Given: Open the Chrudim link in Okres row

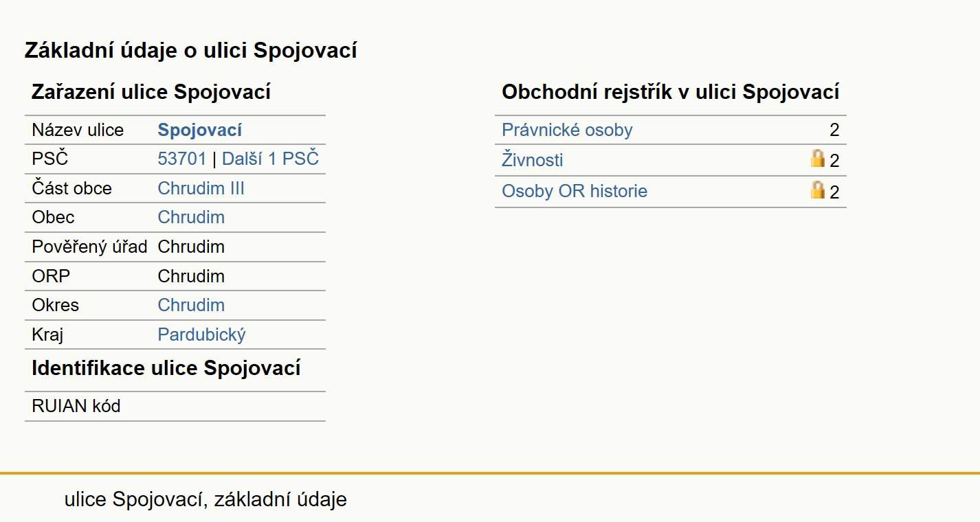Looking at the screenshot, I should click(x=191, y=305).
